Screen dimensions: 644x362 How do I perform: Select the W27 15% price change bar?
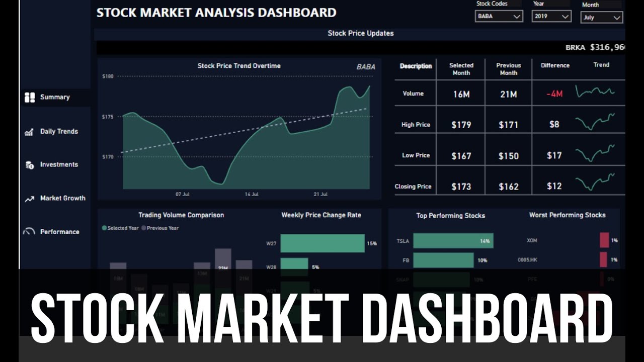pyautogui.click(x=323, y=243)
